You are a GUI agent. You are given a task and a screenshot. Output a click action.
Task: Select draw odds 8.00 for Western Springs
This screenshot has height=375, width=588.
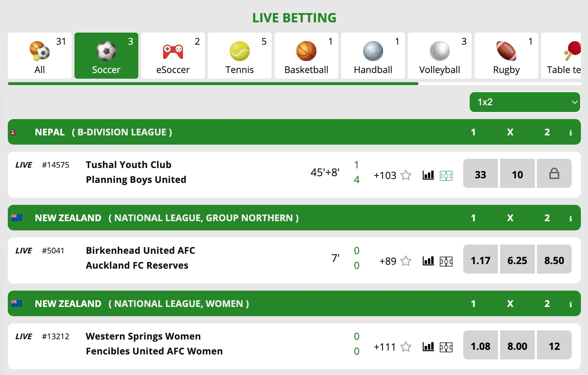click(x=517, y=345)
